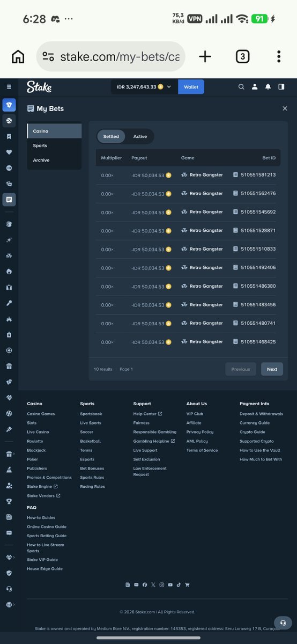
Task: Open the favourites heart in sidebar
Action: click(9, 152)
